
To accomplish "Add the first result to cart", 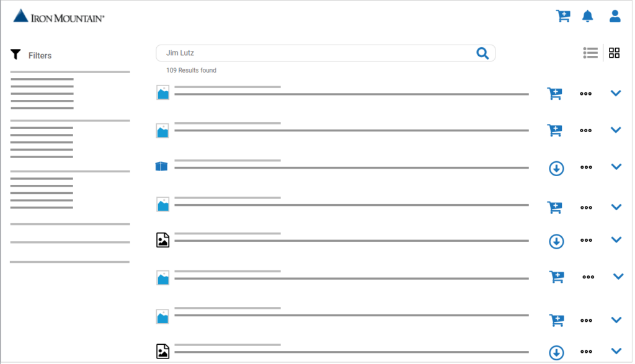I will (554, 94).
